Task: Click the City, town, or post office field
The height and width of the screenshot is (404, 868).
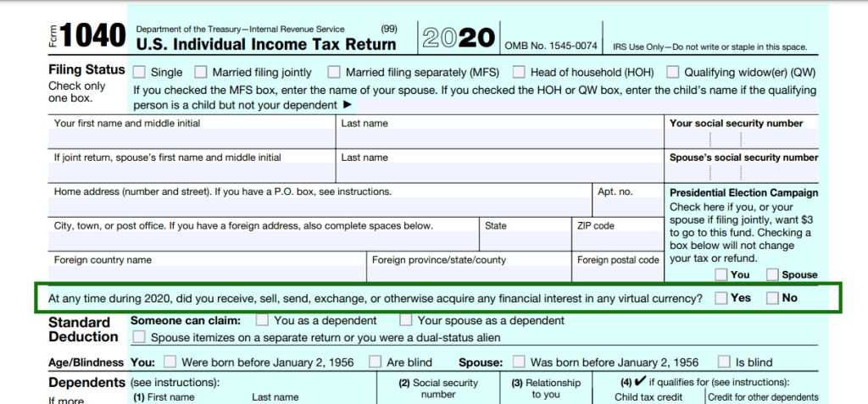Action: tap(264, 241)
